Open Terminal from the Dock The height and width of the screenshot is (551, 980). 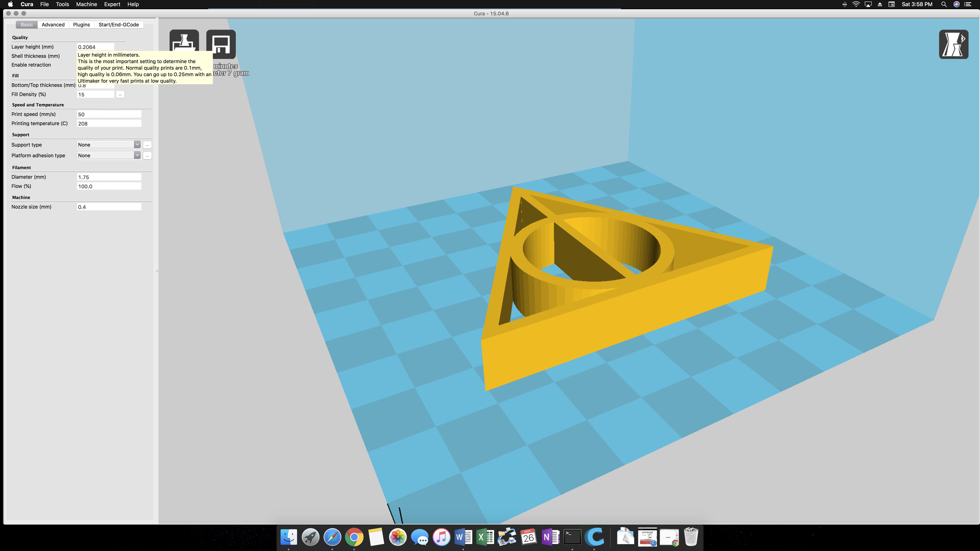pyautogui.click(x=572, y=537)
